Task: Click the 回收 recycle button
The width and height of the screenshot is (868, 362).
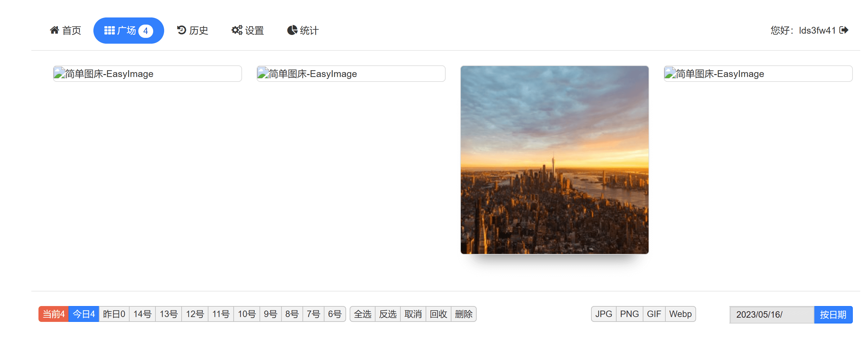Action: pyautogui.click(x=439, y=314)
